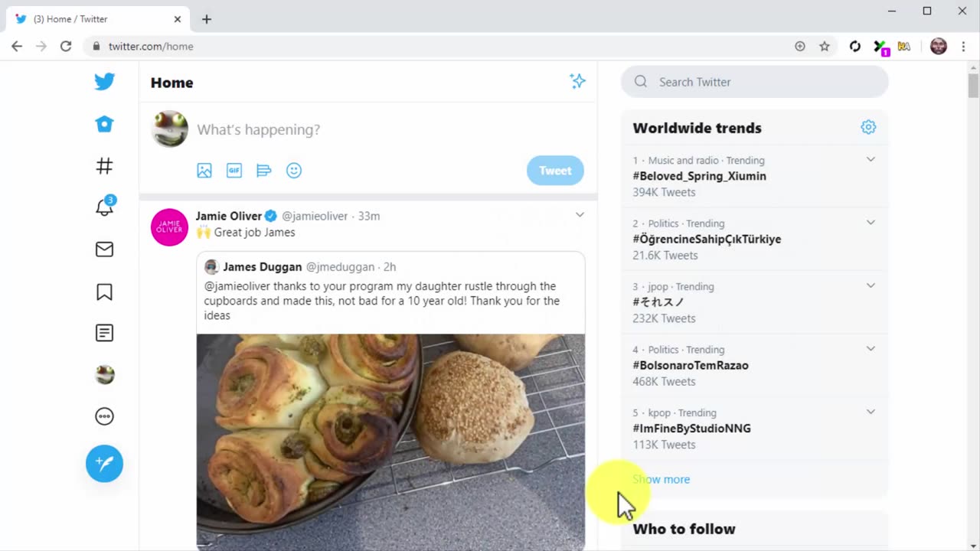Open #それスノ trend
Screen dimensions: 980x551
[x=658, y=302]
